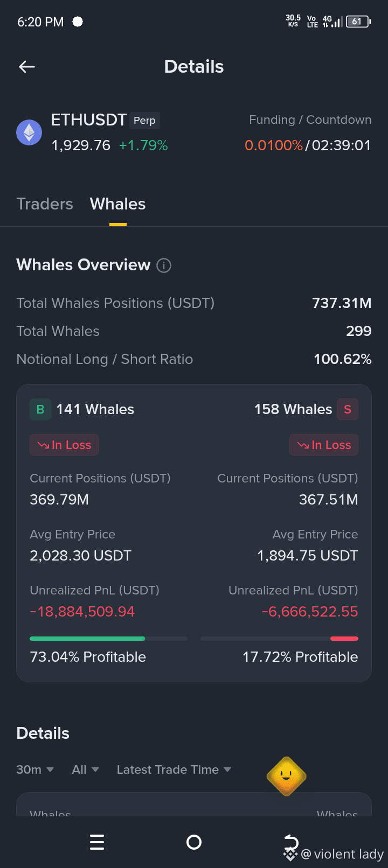Open Whales Overview info icon
This screenshot has height=868, width=388.
pyautogui.click(x=164, y=265)
